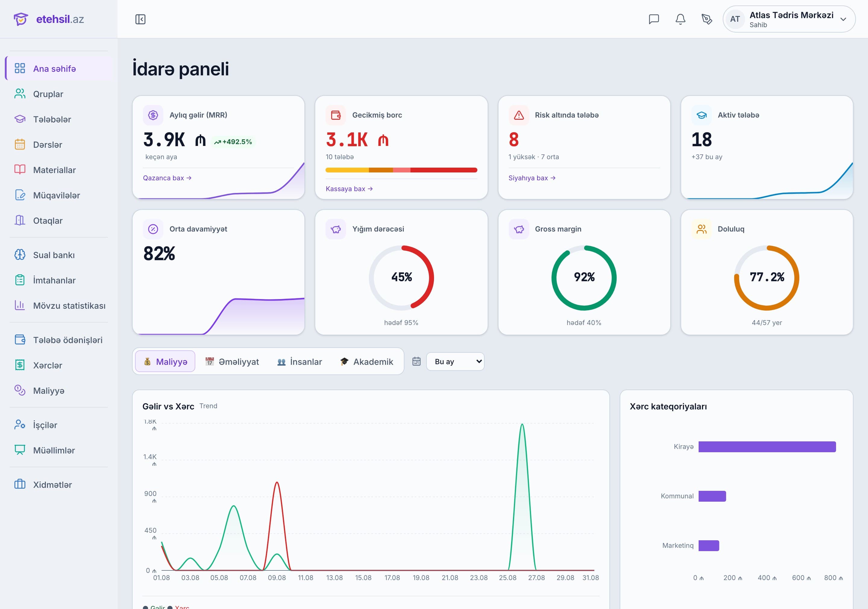Follow the Kassaya bax link
The height and width of the screenshot is (609, 868).
coord(349,189)
